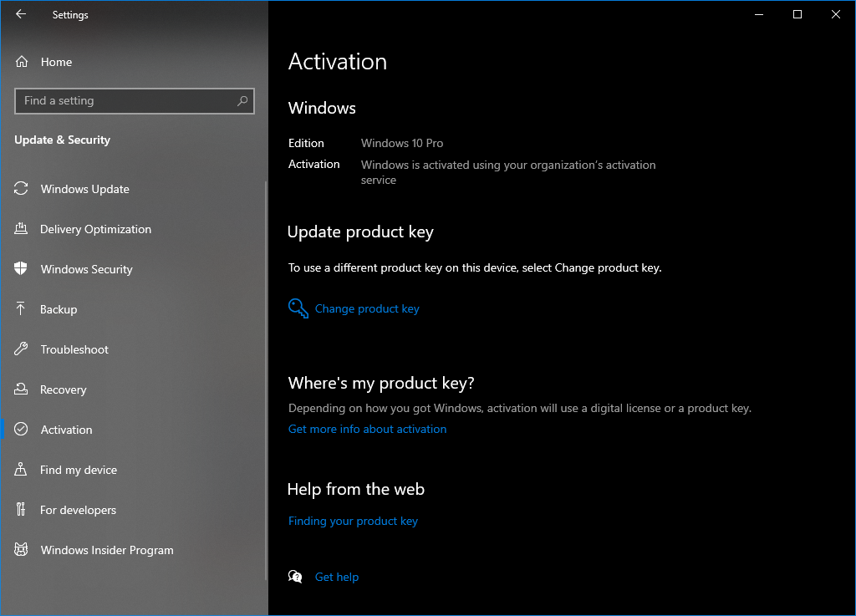Screen dimensions: 856x616
Task: Select Activation in the sidebar
Action: (x=133, y=430)
